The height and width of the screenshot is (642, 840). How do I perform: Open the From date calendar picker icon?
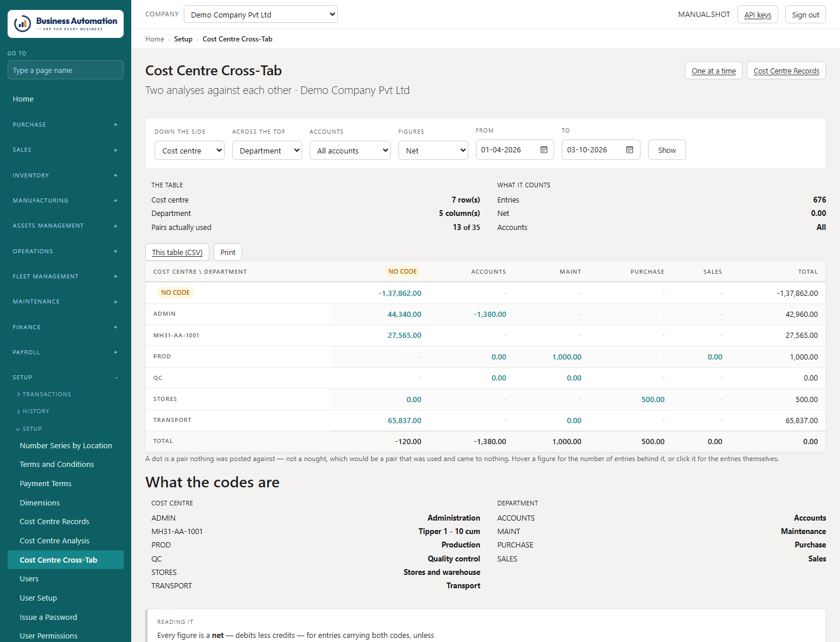544,150
